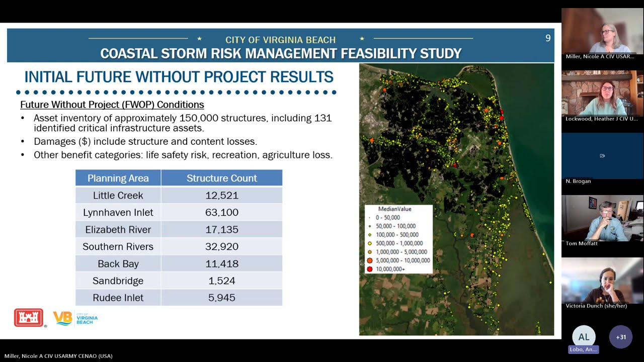Click the value 17,135
The height and width of the screenshot is (362, 644).
click(222, 229)
